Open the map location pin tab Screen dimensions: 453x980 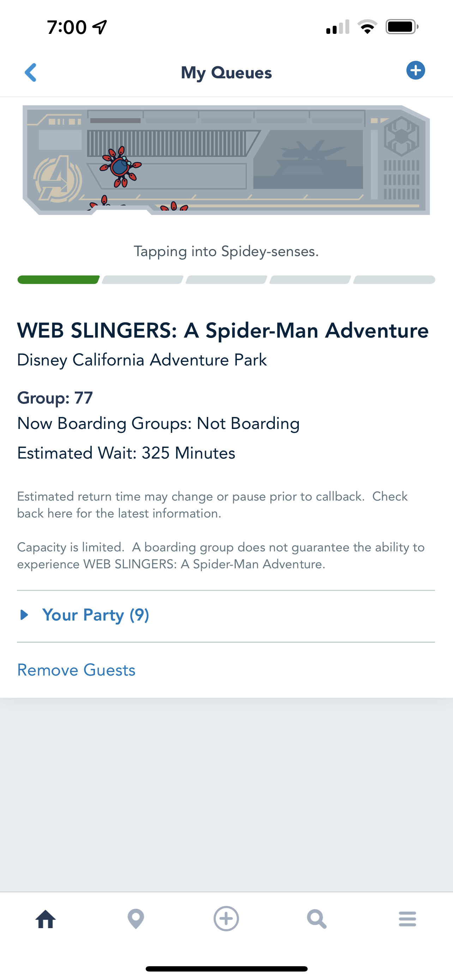click(x=136, y=919)
